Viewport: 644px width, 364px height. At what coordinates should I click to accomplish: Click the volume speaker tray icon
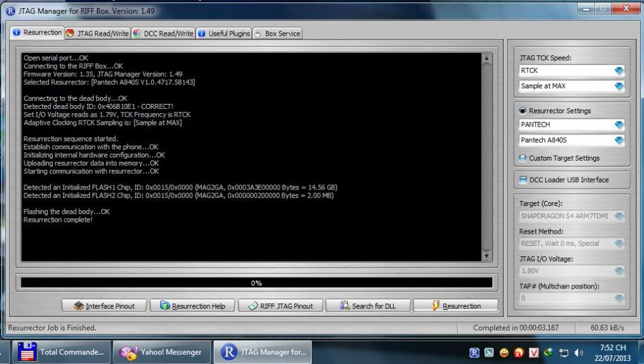point(579,353)
